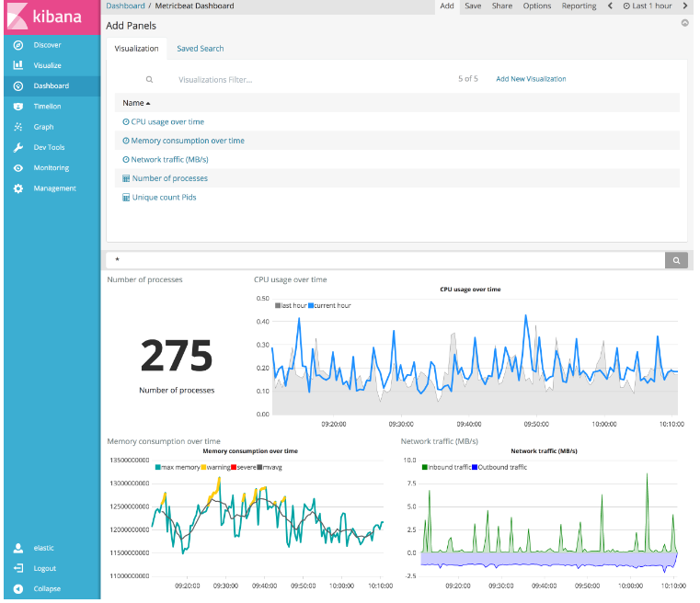Add 'CPU usage over time' visualization
This screenshot has height=603, width=700.
[x=167, y=121]
